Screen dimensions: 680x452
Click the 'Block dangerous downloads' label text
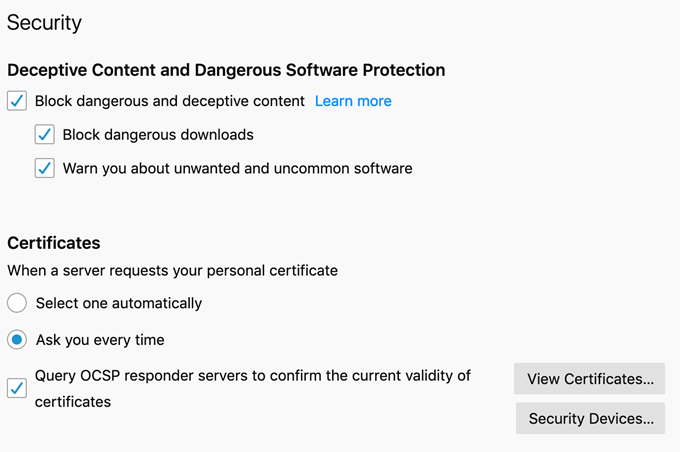[158, 134]
